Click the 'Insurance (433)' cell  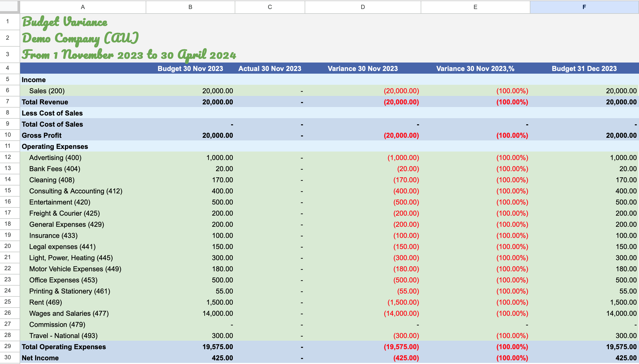point(83,236)
